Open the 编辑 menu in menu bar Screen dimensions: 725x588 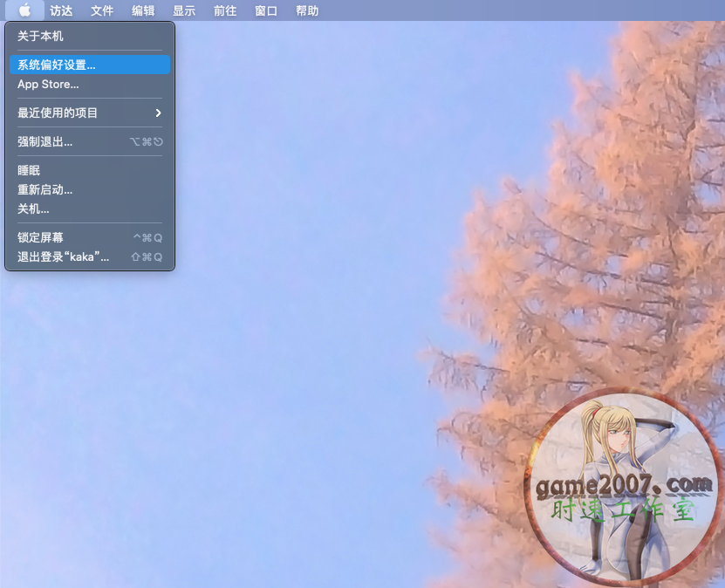click(x=143, y=10)
